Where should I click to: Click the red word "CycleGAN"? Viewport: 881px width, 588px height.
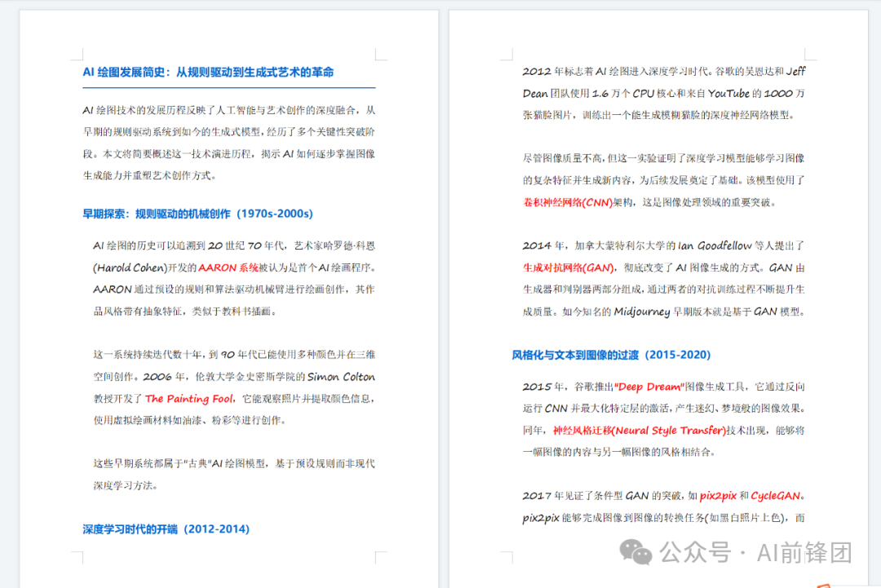point(776,496)
